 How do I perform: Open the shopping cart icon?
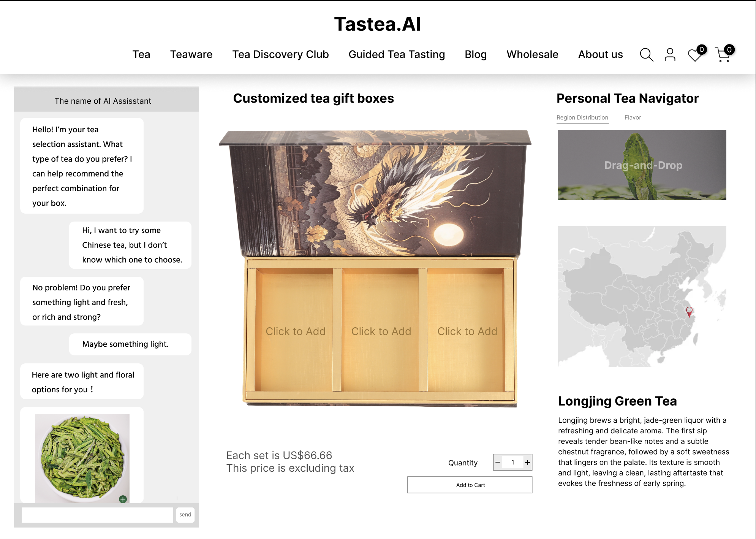pyautogui.click(x=723, y=55)
